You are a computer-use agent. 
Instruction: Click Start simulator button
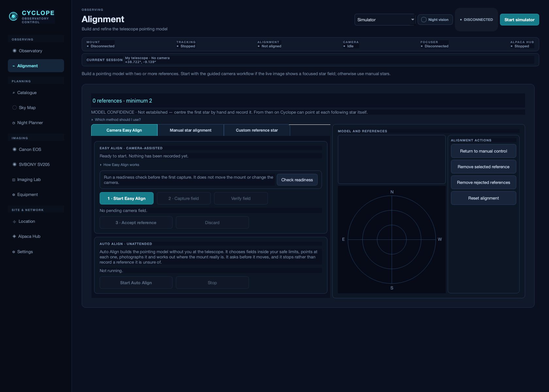[x=519, y=20]
